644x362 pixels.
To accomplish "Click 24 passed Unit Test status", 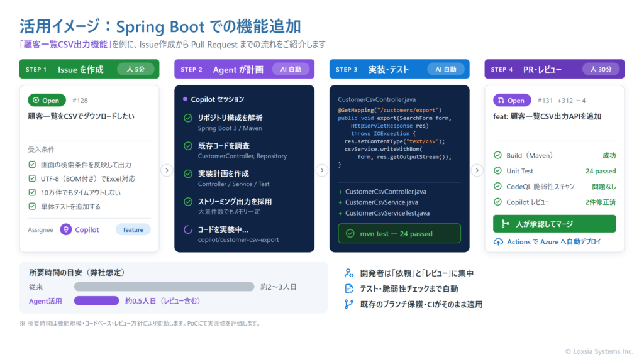I will (601, 171).
